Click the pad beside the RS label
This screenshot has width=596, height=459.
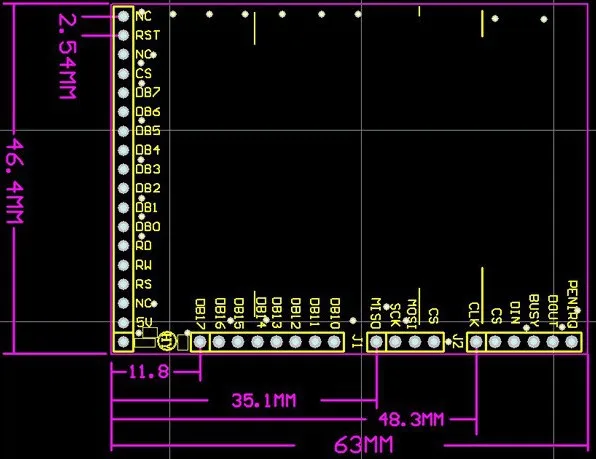[124, 284]
